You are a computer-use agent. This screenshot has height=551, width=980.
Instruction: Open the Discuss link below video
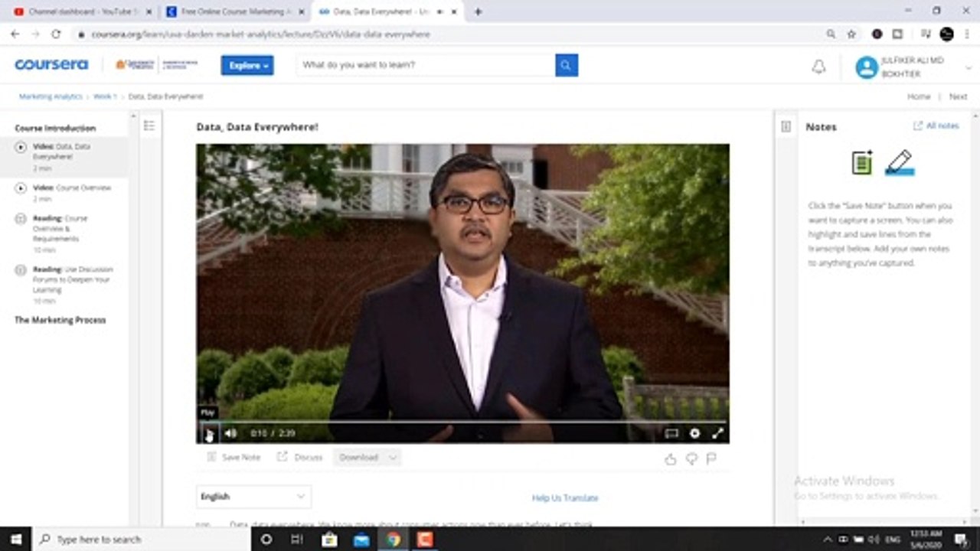(x=300, y=458)
